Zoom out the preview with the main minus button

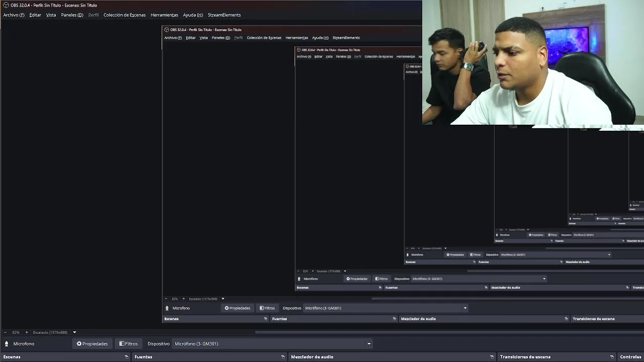(6, 332)
